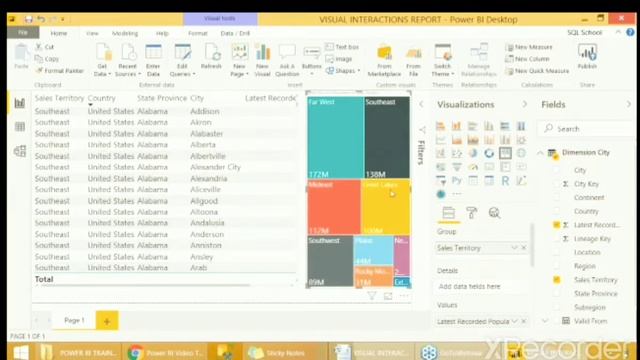Image resolution: width=640 pixels, height=360 pixels.
Task: Click the Save icon in title bar
Action: 28,19
